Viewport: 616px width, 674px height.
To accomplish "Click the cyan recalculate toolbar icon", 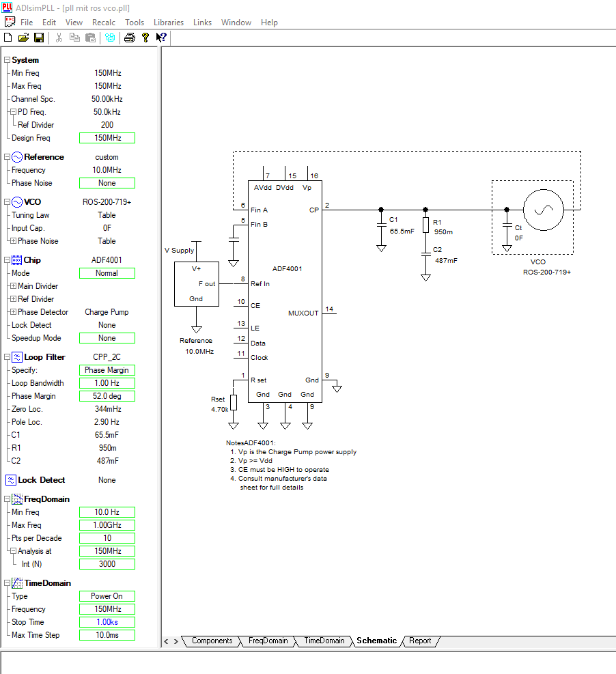I will click(110, 38).
